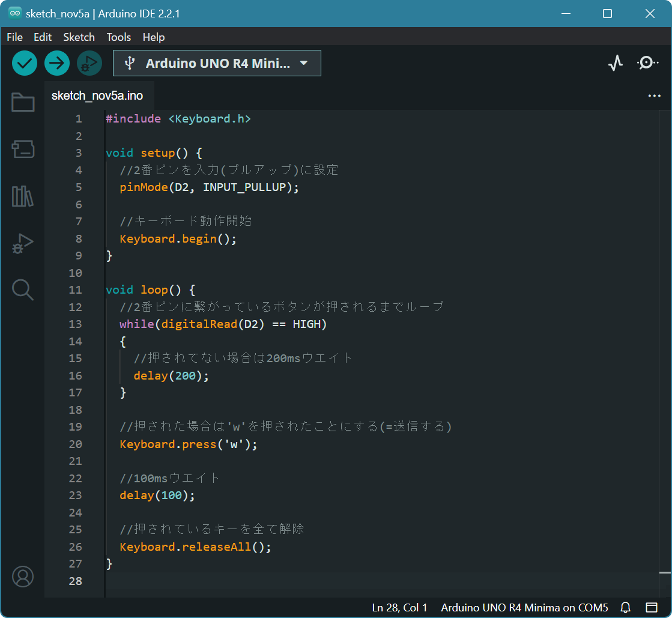This screenshot has width=672, height=618.
Task: Open the editor tab options ellipsis
Action: [654, 96]
